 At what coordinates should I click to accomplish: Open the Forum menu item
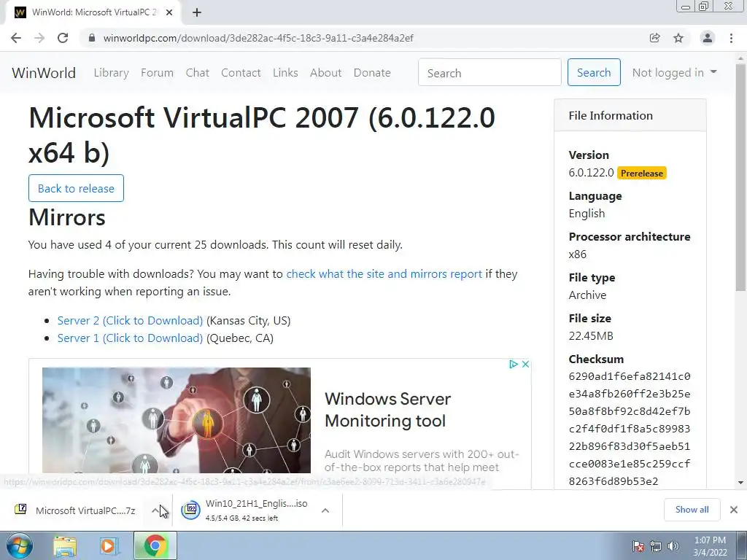tap(158, 73)
